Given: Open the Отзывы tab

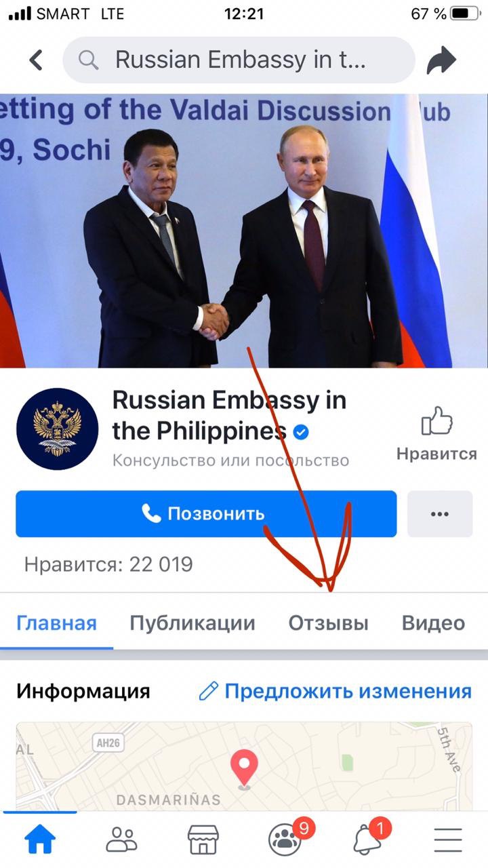Looking at the screenshot, I should 329,623.
